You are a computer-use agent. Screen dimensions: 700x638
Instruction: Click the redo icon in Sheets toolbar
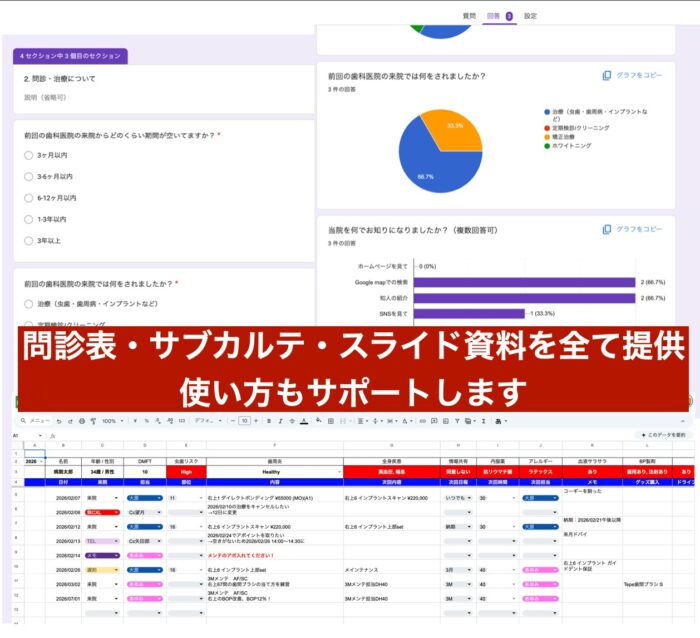pos(70,421)
